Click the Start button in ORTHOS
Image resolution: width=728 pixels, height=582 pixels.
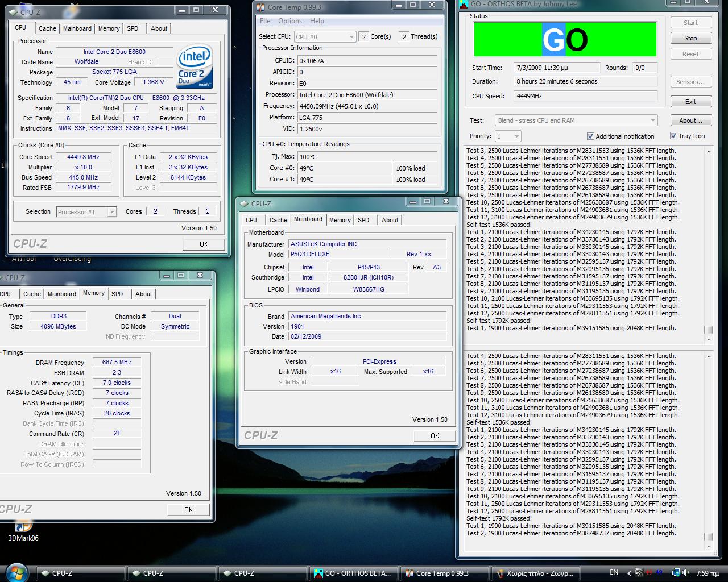[690, 23]
